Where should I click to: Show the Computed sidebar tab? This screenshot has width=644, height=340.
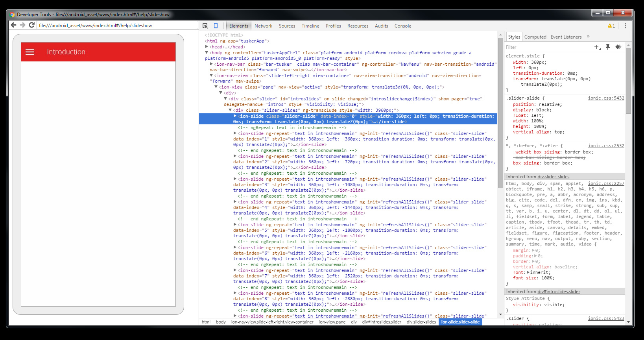click(535, 37)
